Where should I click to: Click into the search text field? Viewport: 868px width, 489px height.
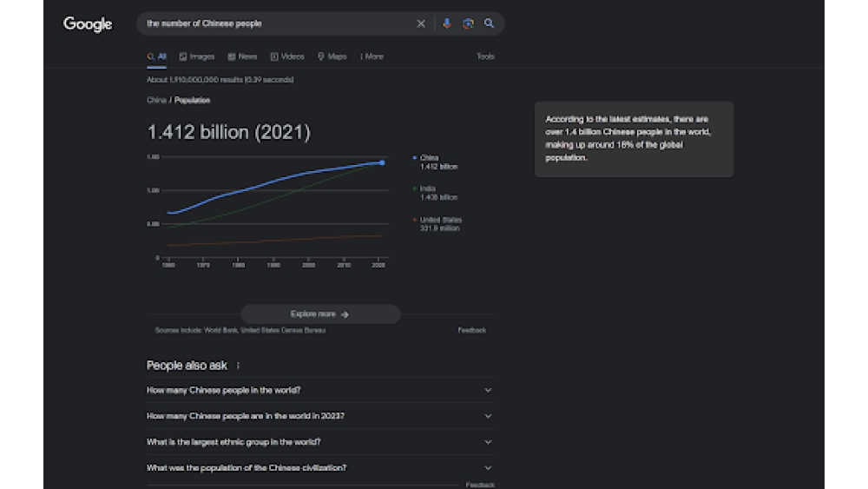point(278,24)
